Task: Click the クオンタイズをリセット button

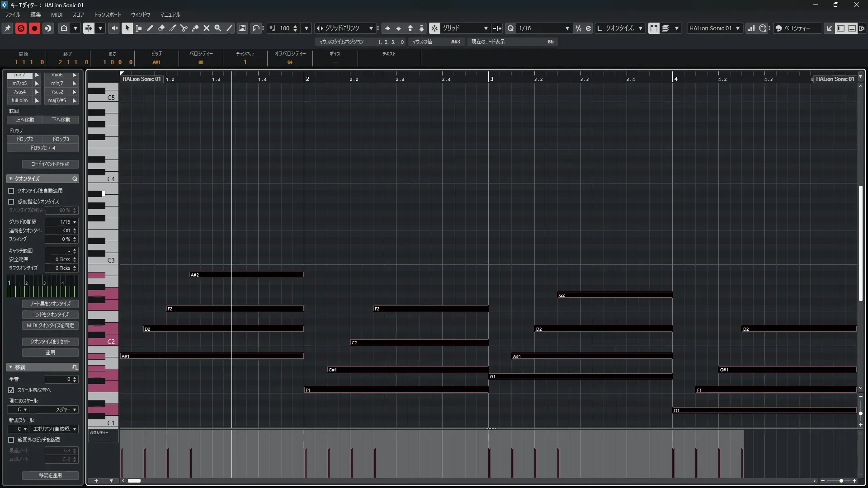Action: 50,342
